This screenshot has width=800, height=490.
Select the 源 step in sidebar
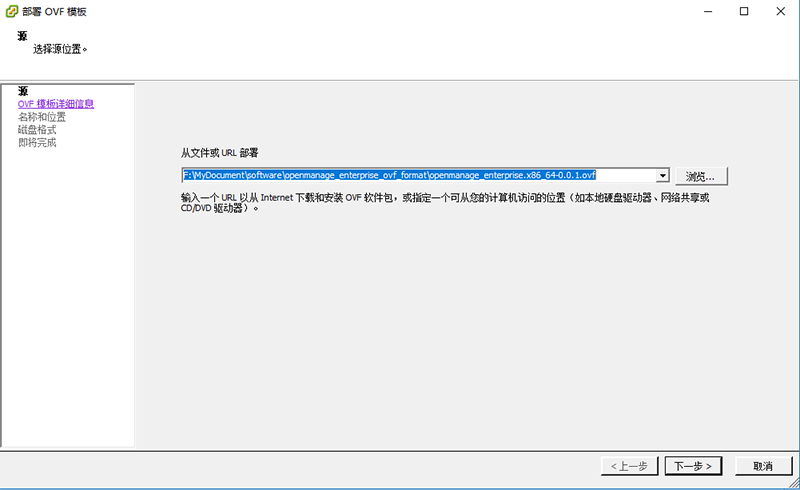click(x=23, y=91)
